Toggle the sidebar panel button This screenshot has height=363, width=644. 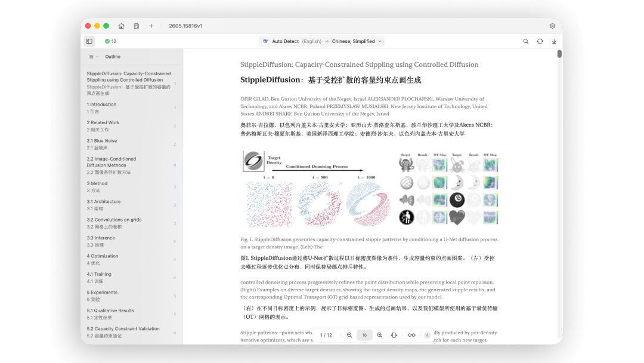click(x=89, y=41)
